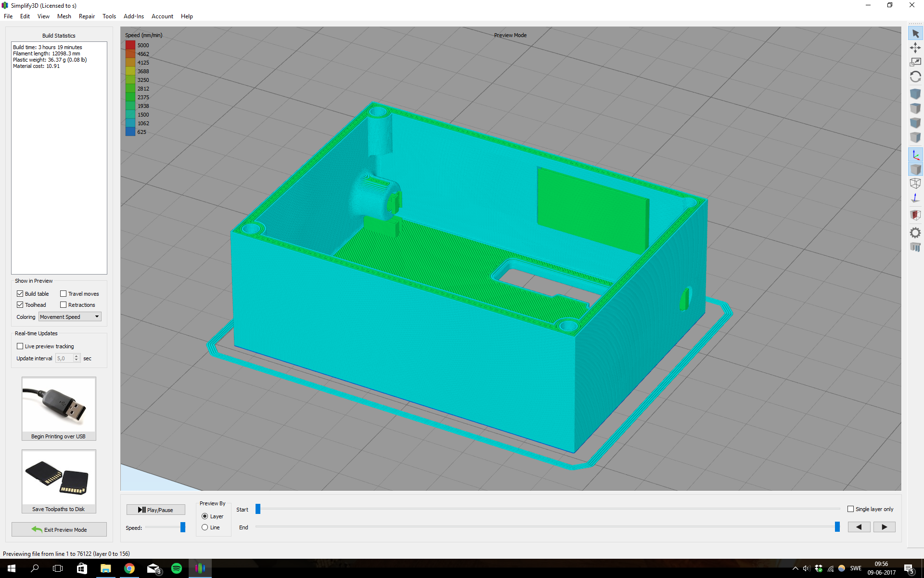The height and width of the screenshot is (578, 924).
Task: Click Begin Printing over USB button
Action: (59, 408)
